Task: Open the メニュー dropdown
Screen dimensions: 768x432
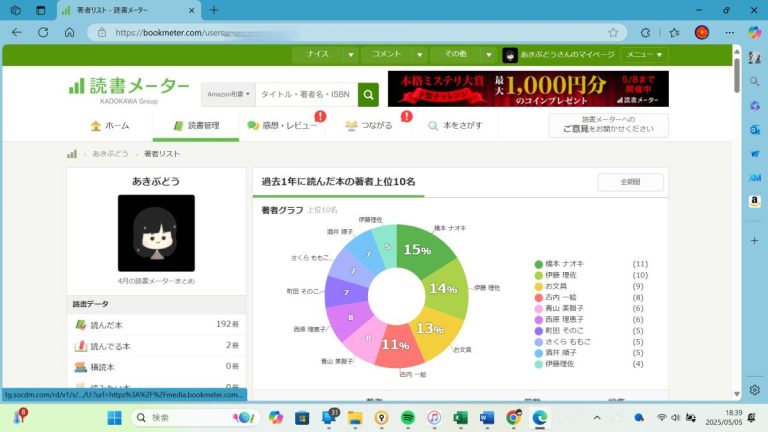Action: point(644,55)
